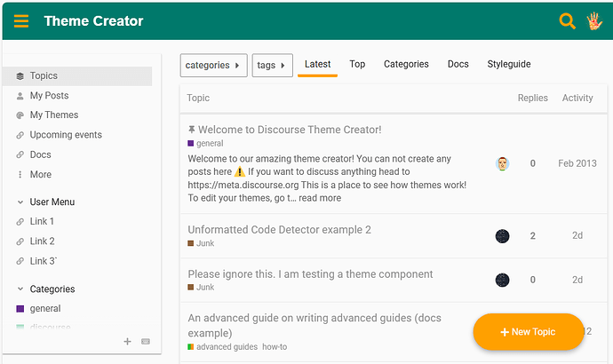Screen dimensions: 613x364
Task: Sort by the Activity column header
Action: [x=577, y=98]
